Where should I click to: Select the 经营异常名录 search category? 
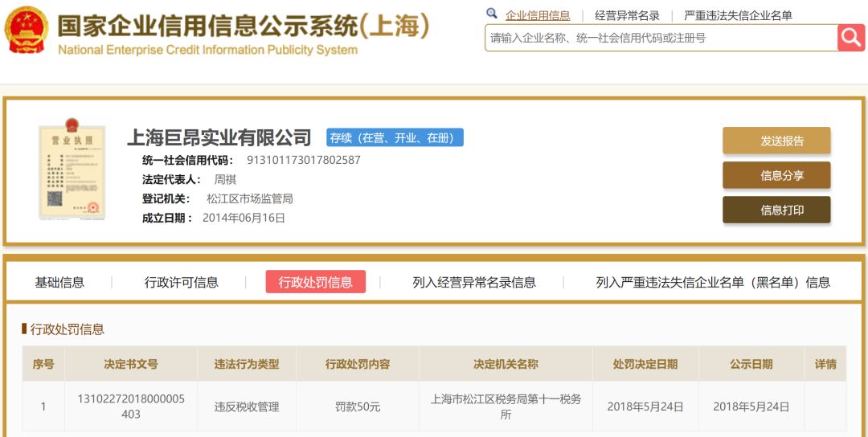tap(627, 15)
